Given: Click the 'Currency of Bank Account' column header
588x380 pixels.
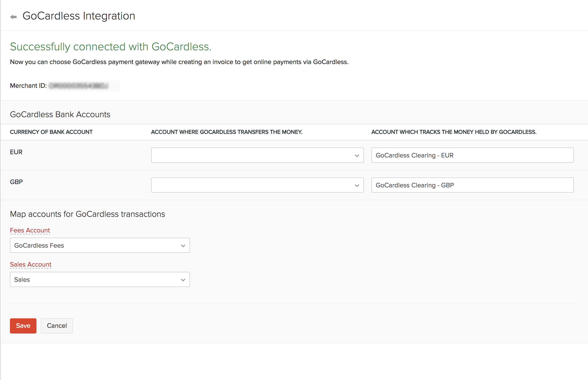Looking at the screenshot, I should tap(51, 132).
